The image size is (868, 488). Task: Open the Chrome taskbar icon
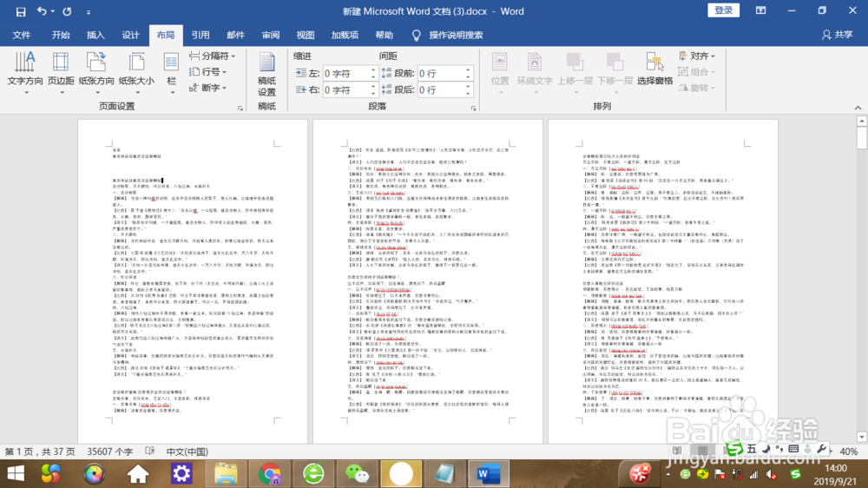click(x=270, y=474)
